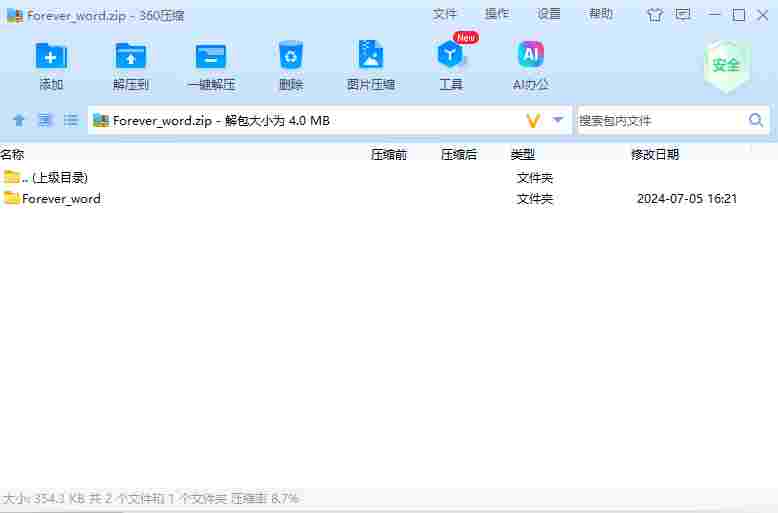Click the 一键解压 (One-click extract) icon

coord(211,56)
